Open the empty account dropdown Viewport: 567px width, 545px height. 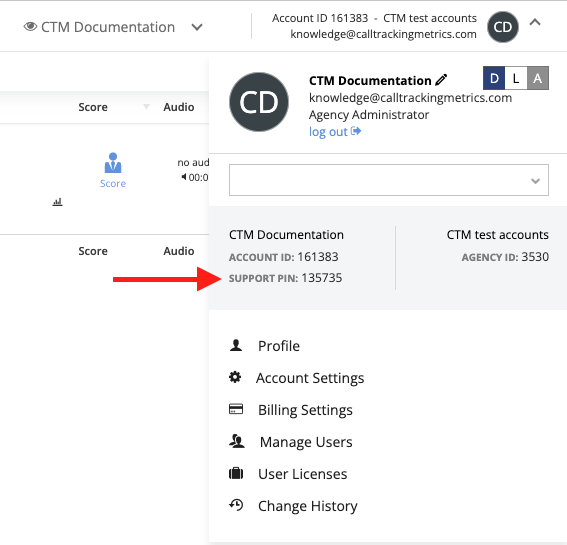tap(389, 180)
